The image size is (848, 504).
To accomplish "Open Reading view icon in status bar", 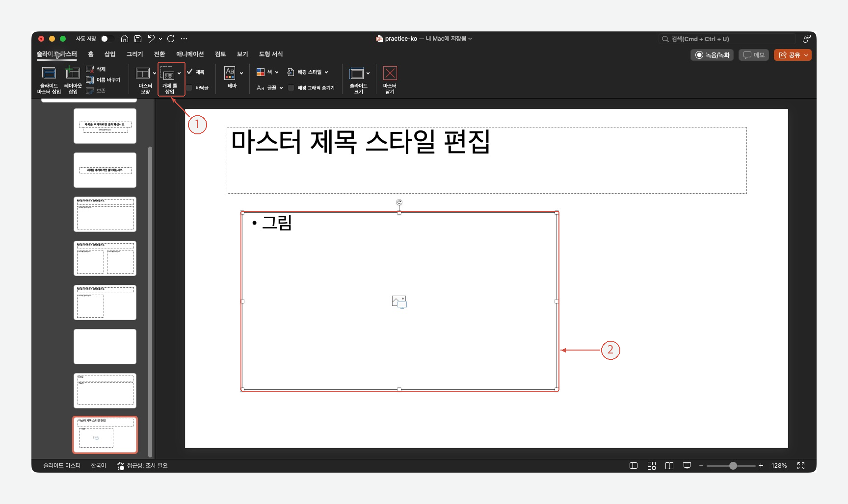I will 669,466.
